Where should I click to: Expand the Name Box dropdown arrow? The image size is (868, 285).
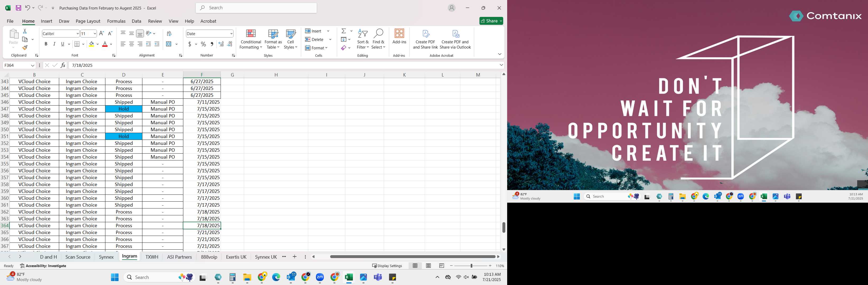tap(33, 65)
